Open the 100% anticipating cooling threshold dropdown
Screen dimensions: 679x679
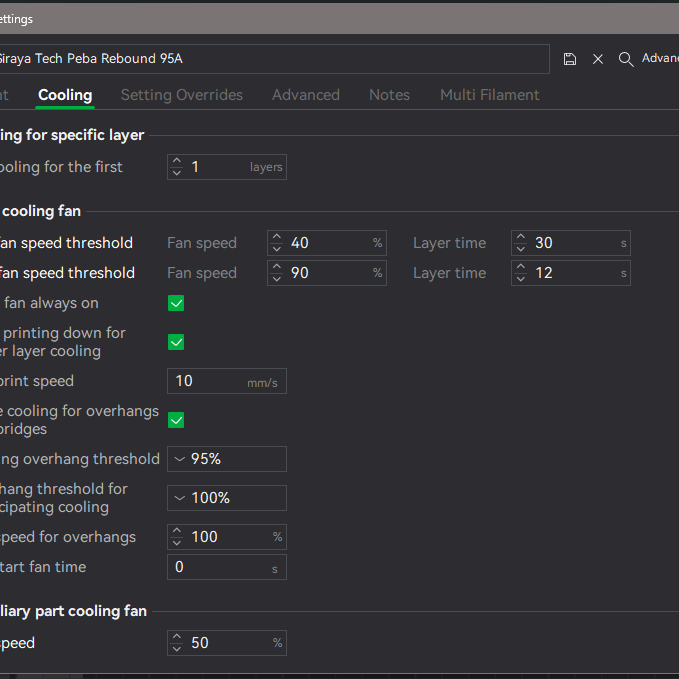click(x=227, y=498)
